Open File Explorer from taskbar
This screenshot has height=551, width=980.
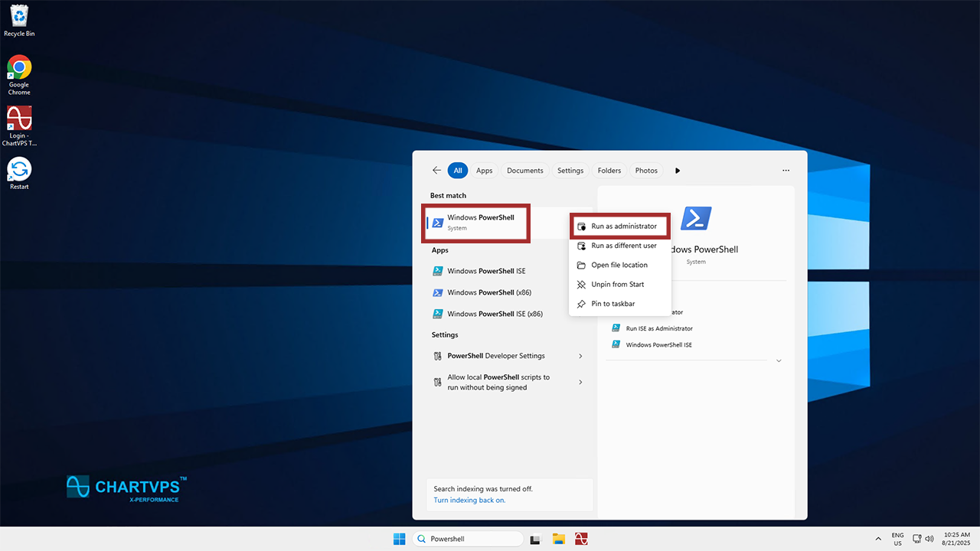(x=559, y=539)
